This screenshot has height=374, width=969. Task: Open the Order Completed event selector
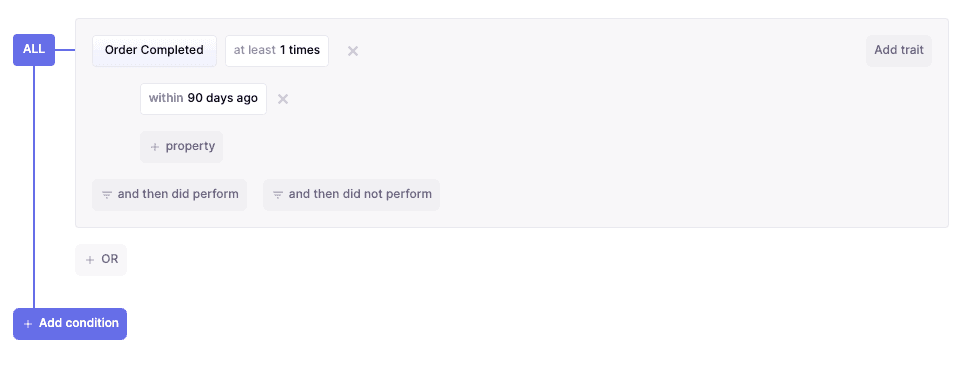click(x=154, y=51)
